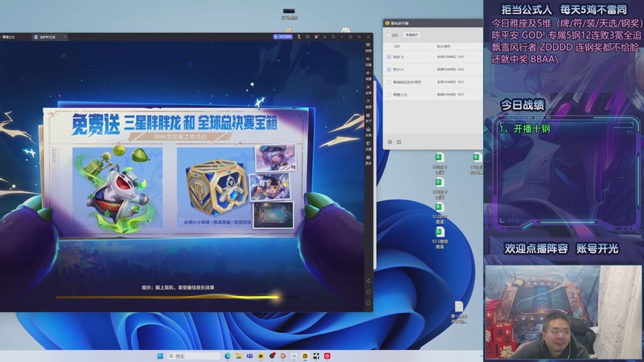Open multi-instance icon in emulator sidebar
The height and width of the screenshot is (362, 644).
[369, 116]
